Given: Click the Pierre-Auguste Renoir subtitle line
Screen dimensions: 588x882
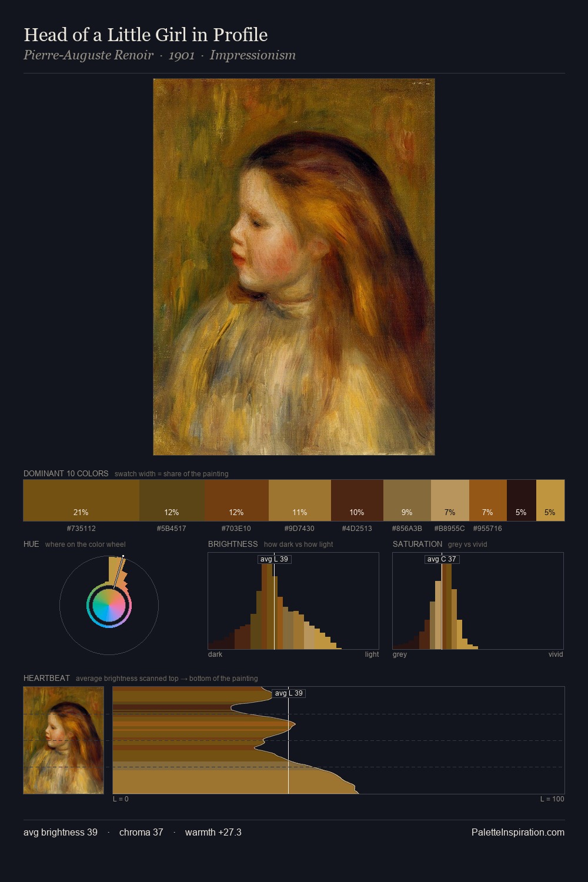Looking at the screenshot, I should tap(159, 55).
